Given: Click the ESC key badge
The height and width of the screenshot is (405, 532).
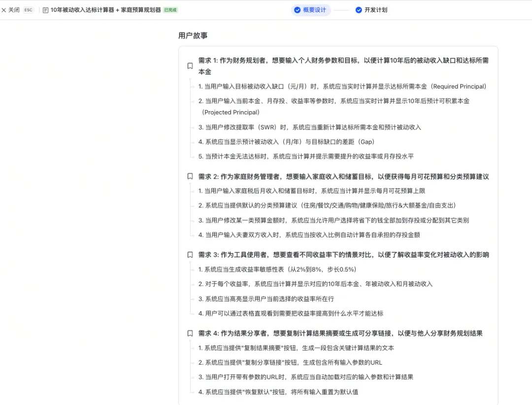Looking at the screenshot, I should point(29,10).
